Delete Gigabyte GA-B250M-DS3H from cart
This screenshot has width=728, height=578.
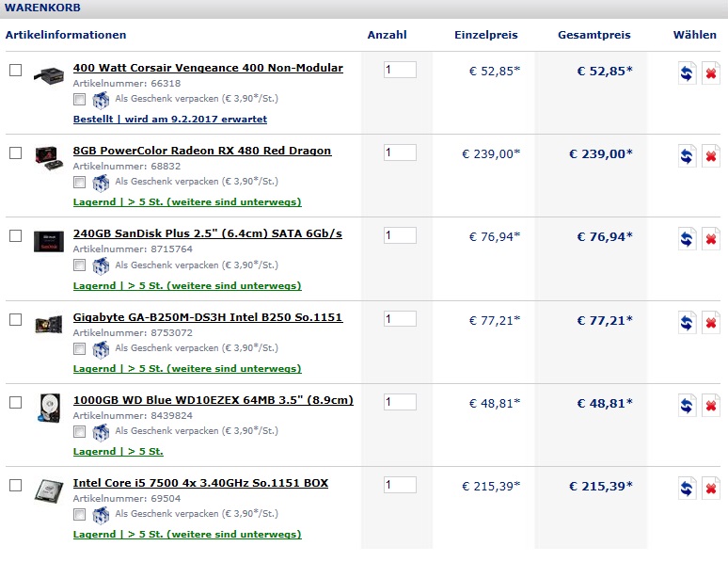click(x=710, y=323)
